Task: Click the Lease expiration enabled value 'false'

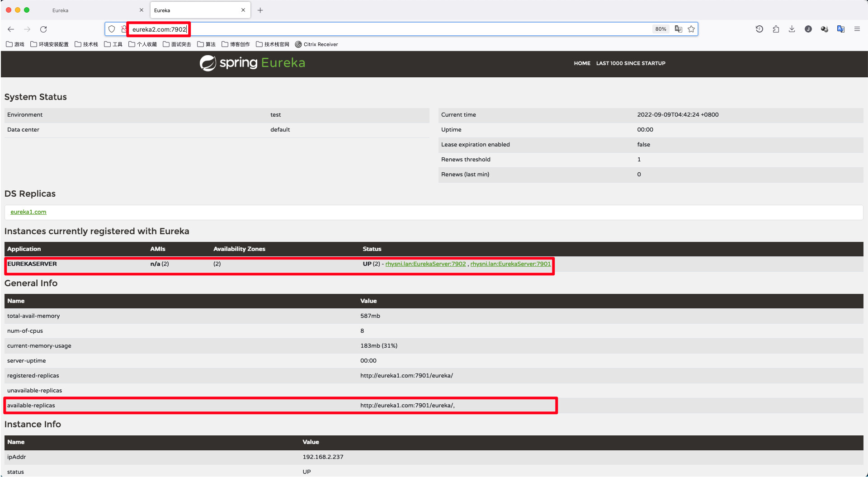Action: click(644, 145)
